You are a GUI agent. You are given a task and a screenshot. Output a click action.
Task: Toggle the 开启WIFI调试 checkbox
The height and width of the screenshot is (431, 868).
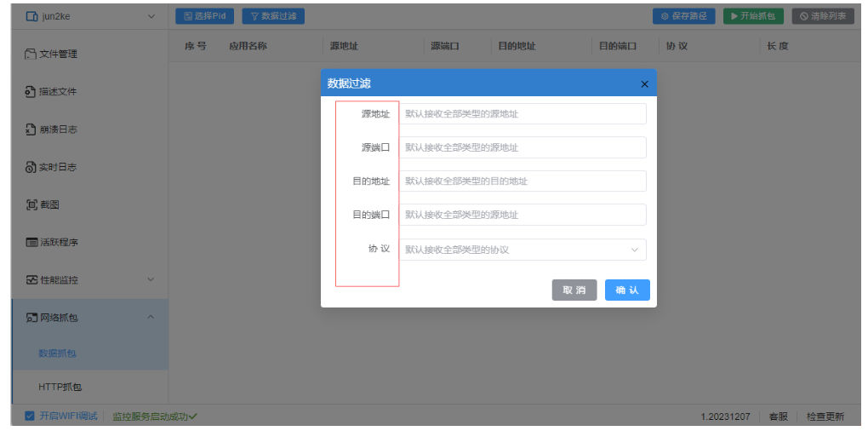tap(29, 416)
